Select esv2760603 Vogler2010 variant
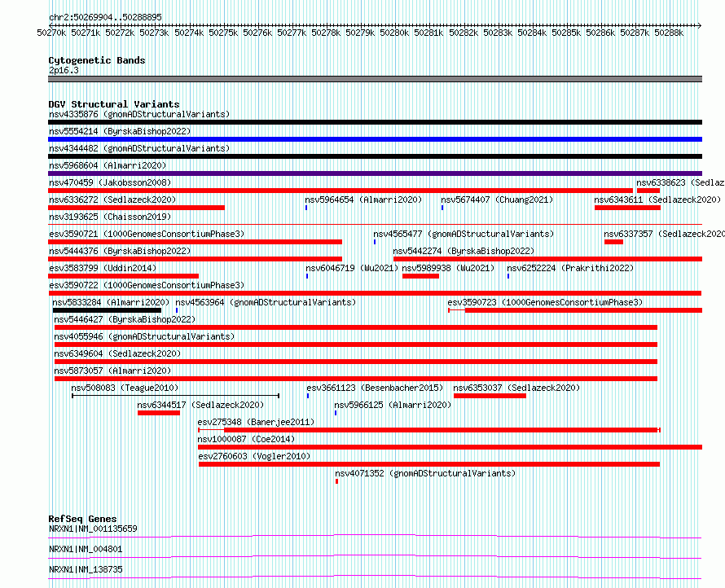This screenshot has width=725, height=588. point(255,456)
